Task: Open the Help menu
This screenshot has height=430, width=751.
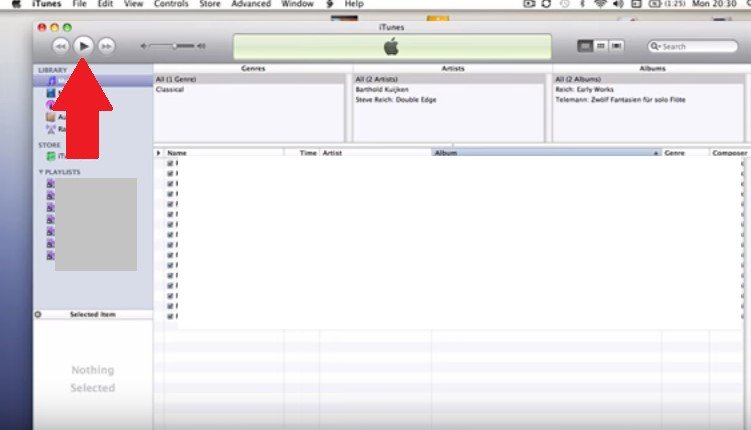Action: pyautogui.click(x=354, y=4)
